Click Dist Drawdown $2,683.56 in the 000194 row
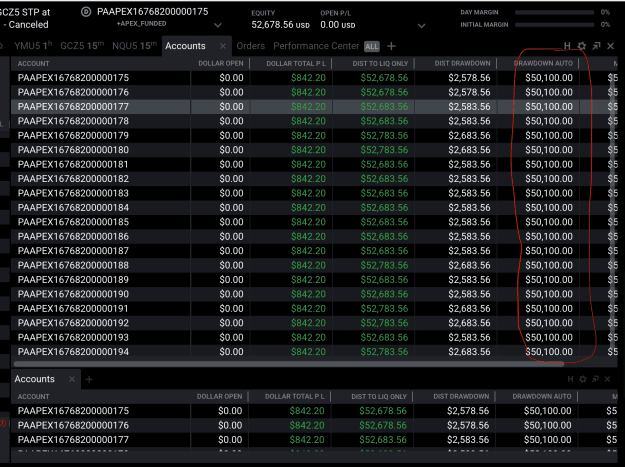 [x=470, y=352]
